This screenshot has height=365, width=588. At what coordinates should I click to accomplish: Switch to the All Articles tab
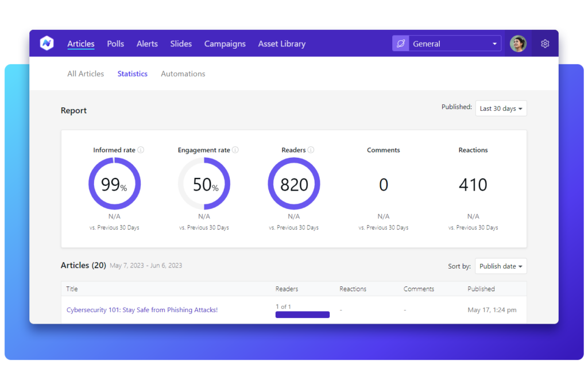tap(85, 73)
